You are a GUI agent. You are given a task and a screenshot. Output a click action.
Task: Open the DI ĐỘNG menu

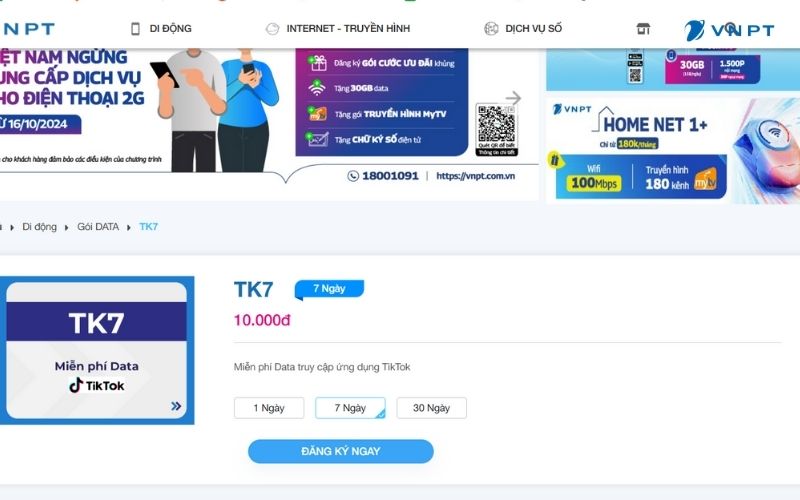coord(170,29)
